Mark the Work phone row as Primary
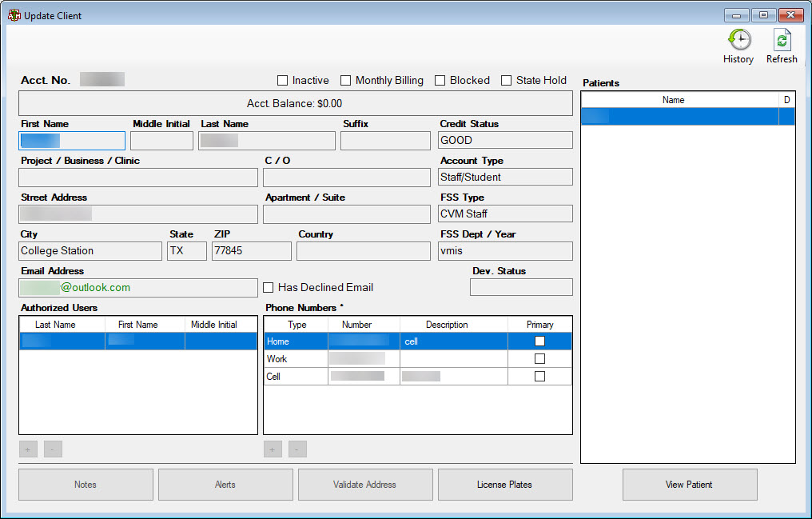812x519 pixels. (x=539, y=358)
